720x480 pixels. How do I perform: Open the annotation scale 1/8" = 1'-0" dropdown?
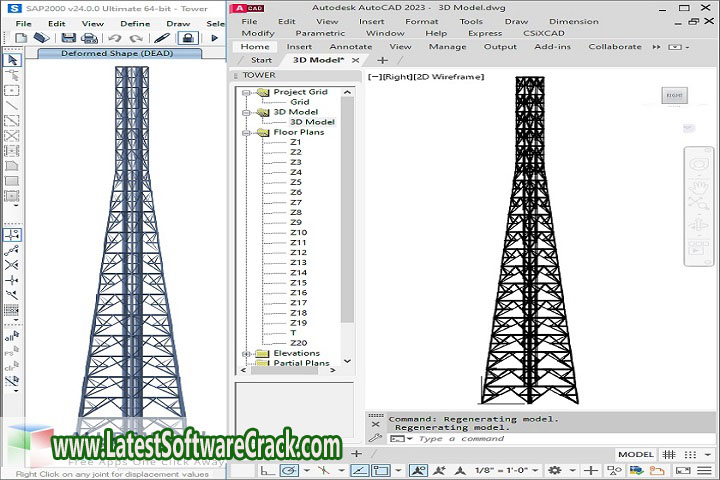[505, 470]
